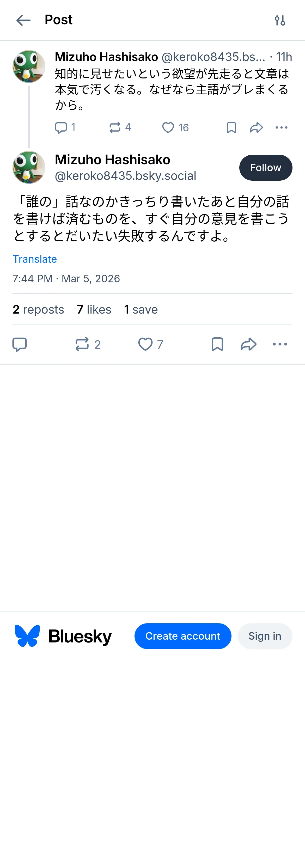Open more options for main post
This screenshot has height=868, width=305.
(280, 344)
